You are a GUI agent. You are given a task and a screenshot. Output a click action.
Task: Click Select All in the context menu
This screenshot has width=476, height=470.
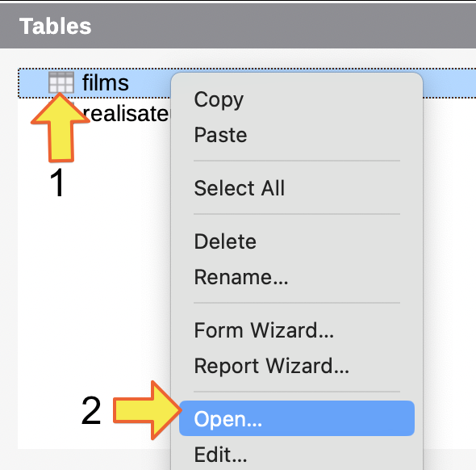click(240, 188)
